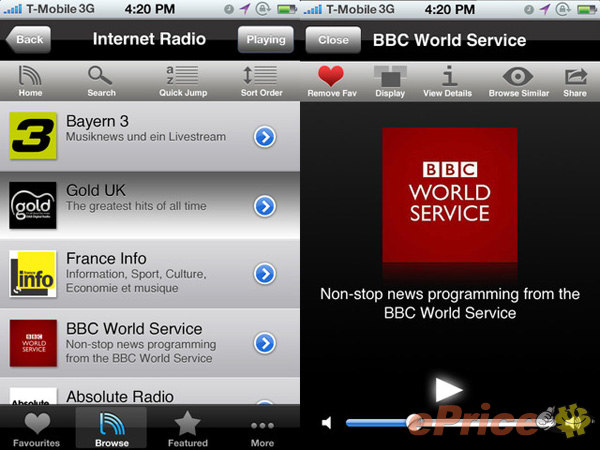Tap the Home icon in the radio toolbar
This screenshot has width=600, height=450.
[x=30, y=81]
